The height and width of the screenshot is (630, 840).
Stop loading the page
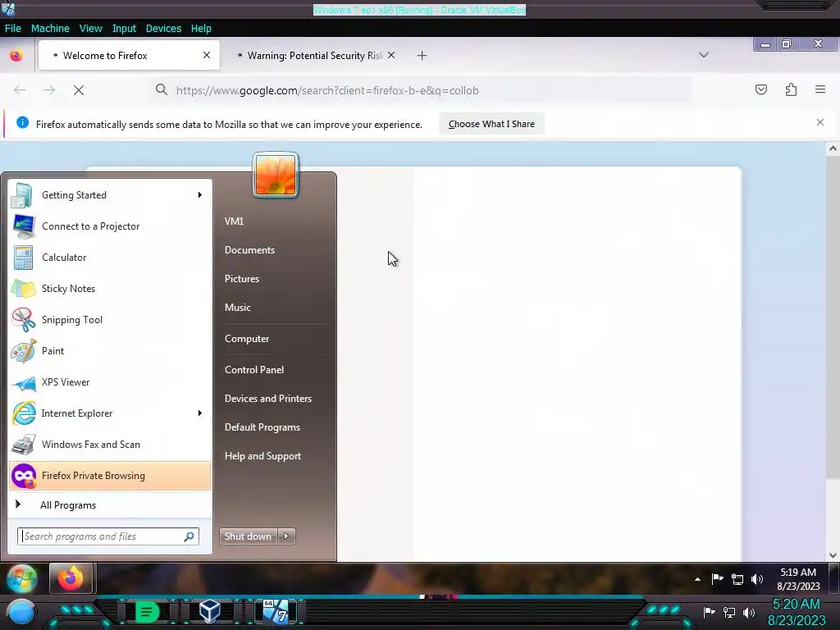[79, 90]
